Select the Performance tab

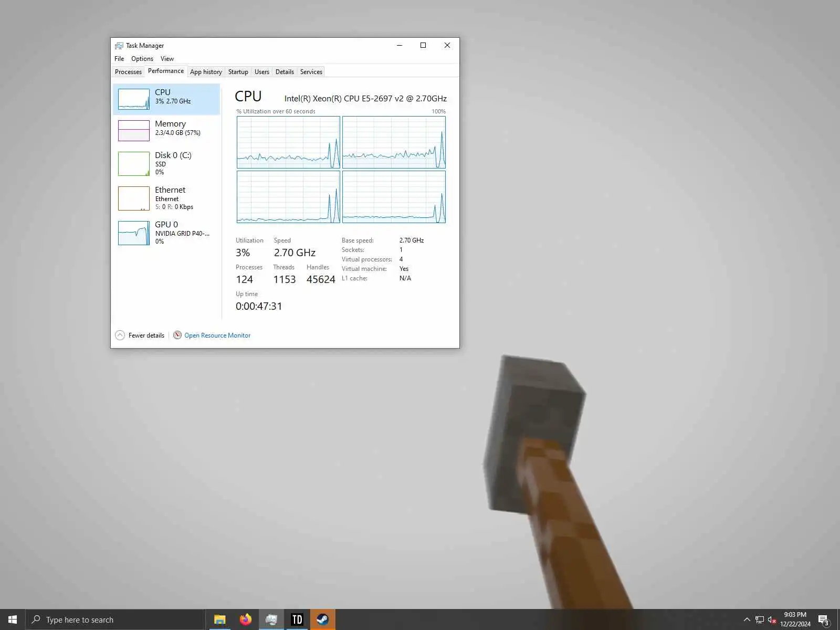[166, 71]
